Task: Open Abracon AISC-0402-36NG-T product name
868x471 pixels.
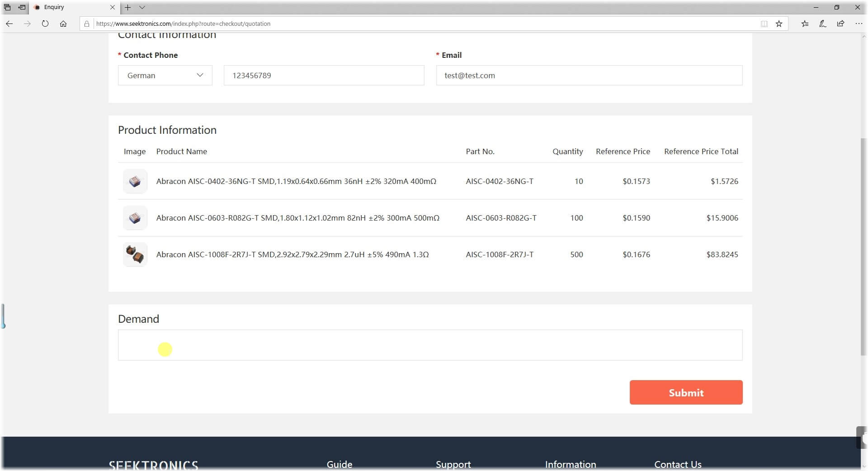Action: click(296, 181)
